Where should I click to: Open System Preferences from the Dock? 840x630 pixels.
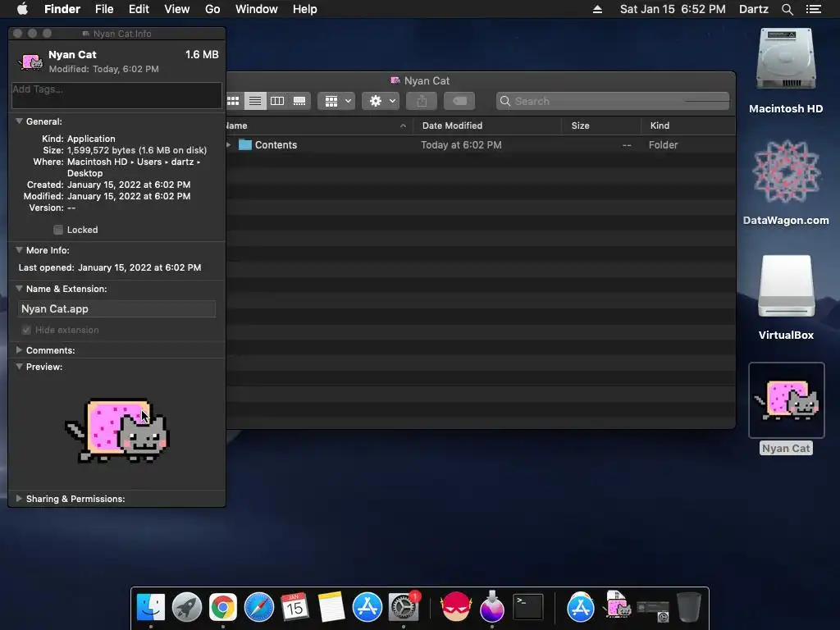[x=404, y=607]
